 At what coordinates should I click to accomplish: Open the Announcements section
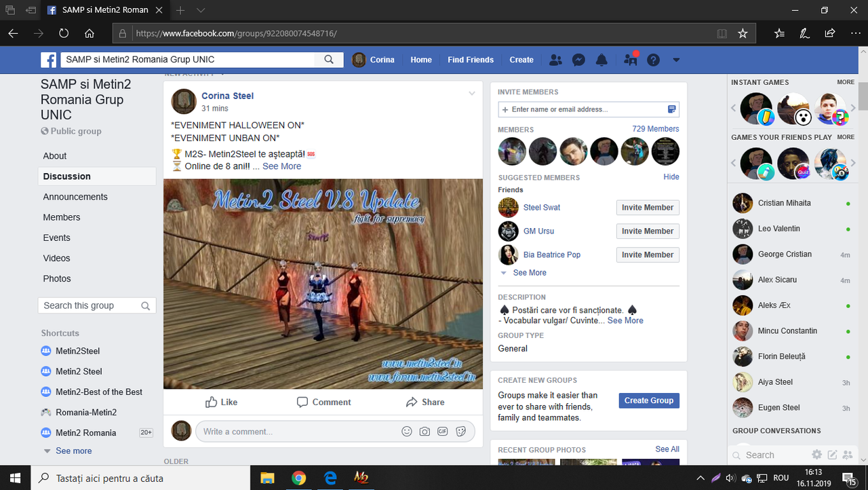coord(97,197)
